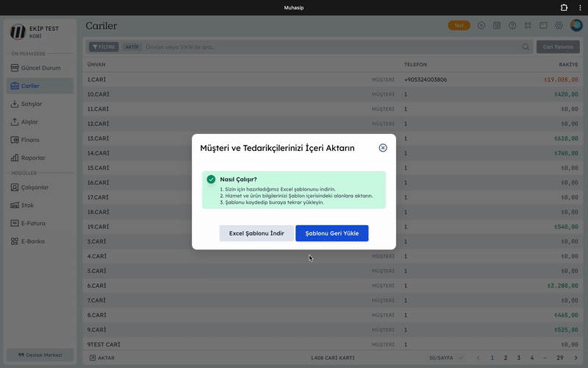Click the E-Fatura icon in sidebar

(15, 223)
